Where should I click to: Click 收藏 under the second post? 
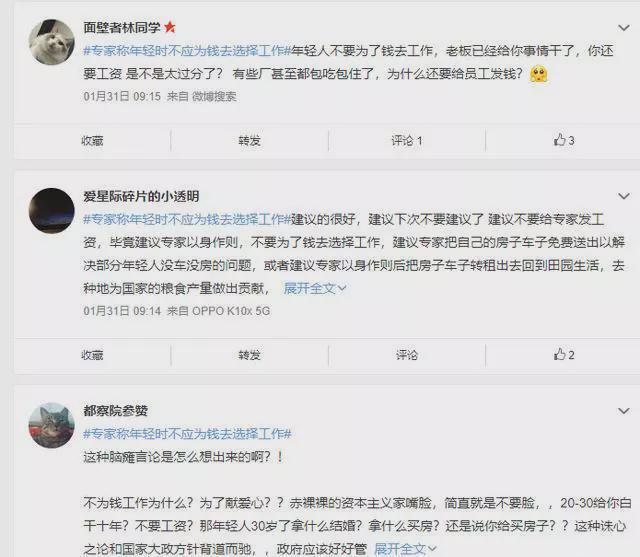tap(92, 355)
